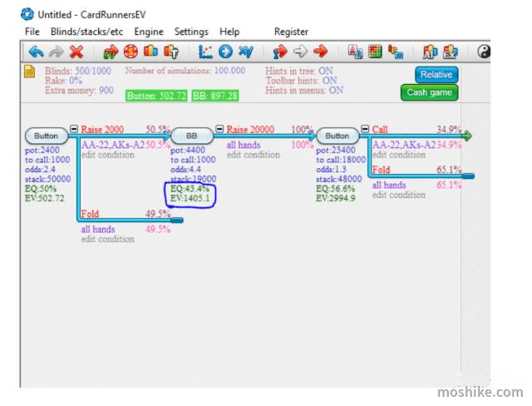The image size is (532, 406).
Task: Open the Engine menu
Action: tap(149, 32)
